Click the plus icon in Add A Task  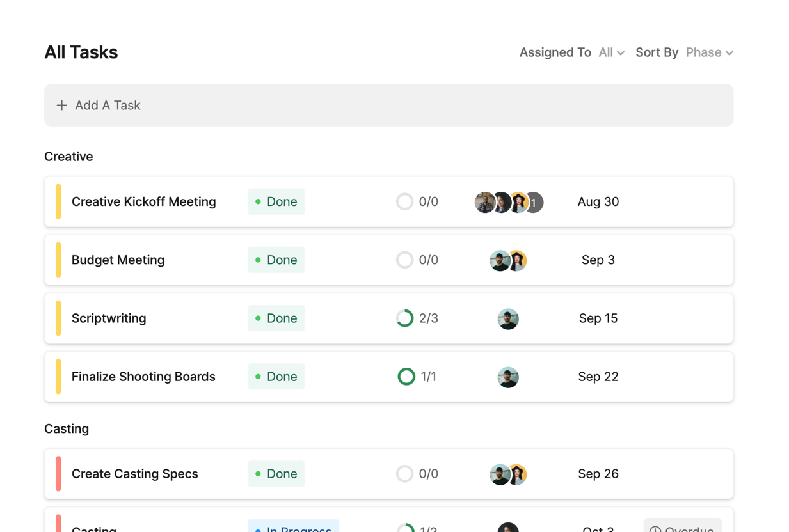[x=61, y=106]
